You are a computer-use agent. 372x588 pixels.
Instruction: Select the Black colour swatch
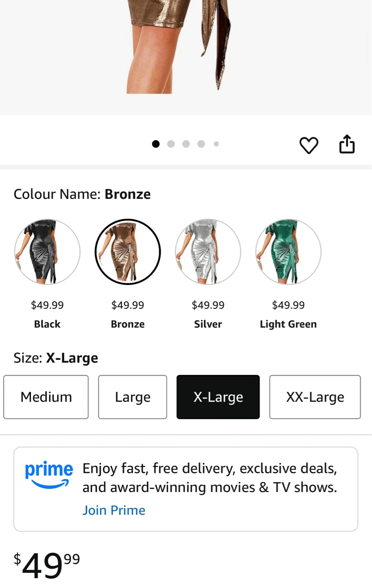click(x=47, y=252)
